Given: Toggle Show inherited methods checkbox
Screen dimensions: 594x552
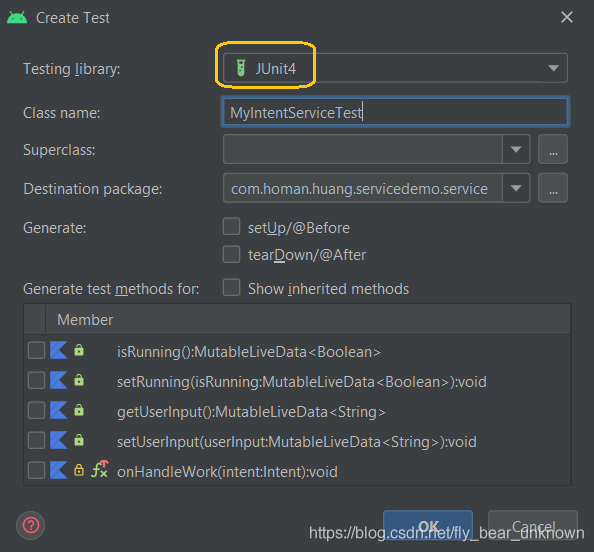Looking at the screenshot, I should coord(231,288).
